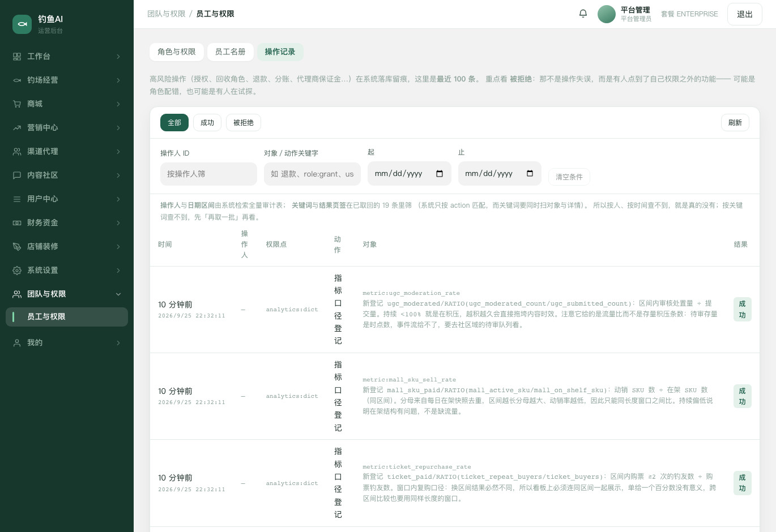
Task: Open calendar picker in 起 date field
Action: click(x=440, y=174)
